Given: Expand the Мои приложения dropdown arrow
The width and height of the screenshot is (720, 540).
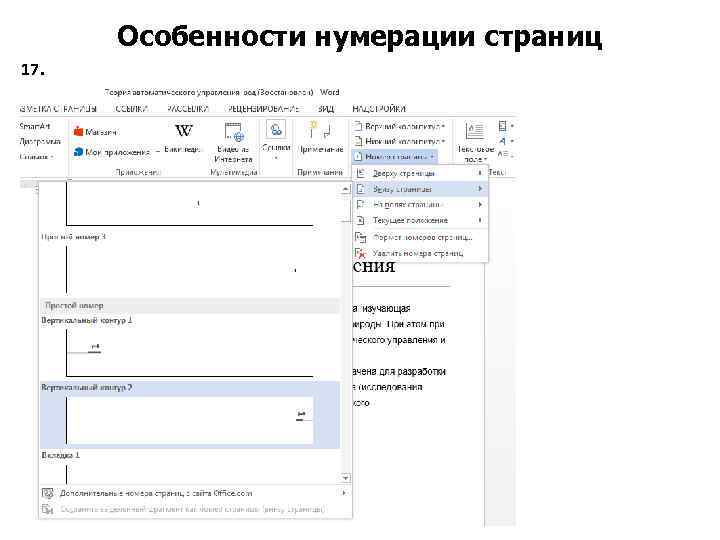Looking at the screenshot, I should [157, 152].
